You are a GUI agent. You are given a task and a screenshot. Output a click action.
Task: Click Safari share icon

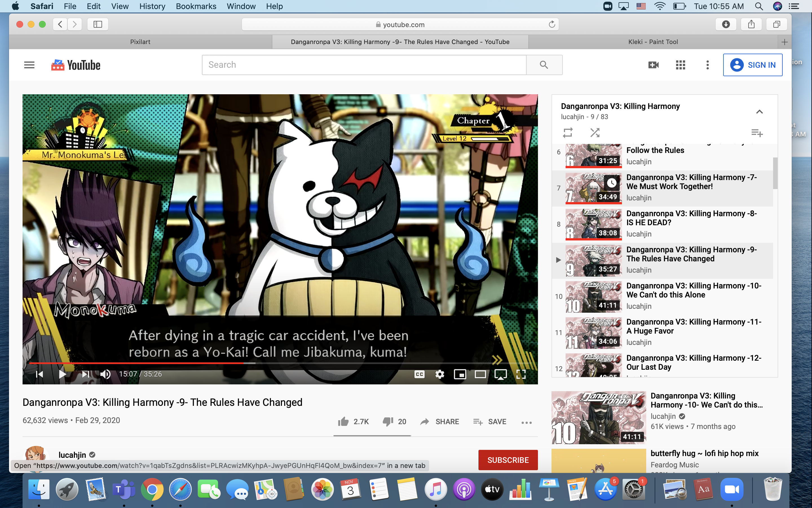coord(751,24)
